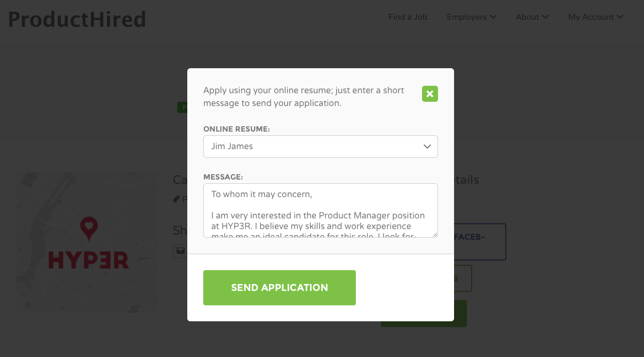644x357 pixels.
Task: Click the tag icon below the job title
Action: [x=177, y=199]
